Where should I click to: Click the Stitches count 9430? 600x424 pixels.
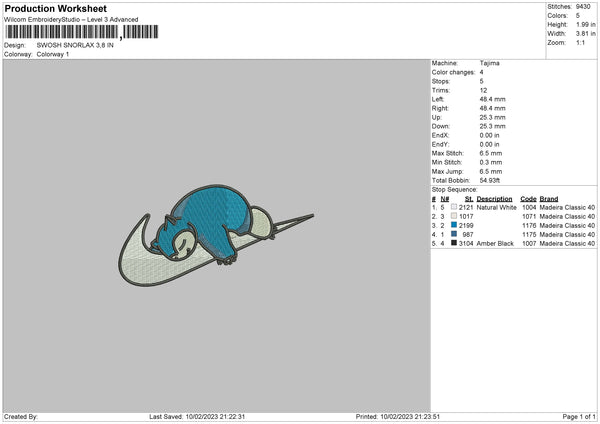pyautogui.click(x=583, y=7)
